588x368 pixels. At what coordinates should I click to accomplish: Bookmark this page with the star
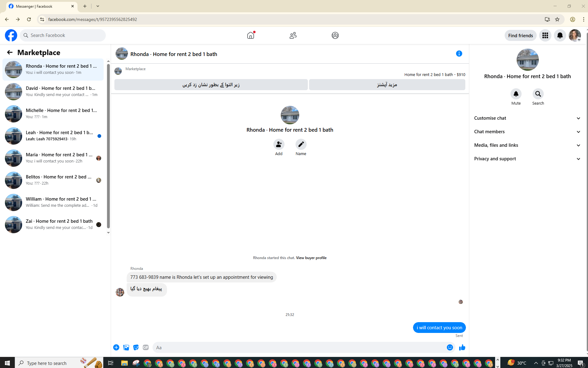557,19
